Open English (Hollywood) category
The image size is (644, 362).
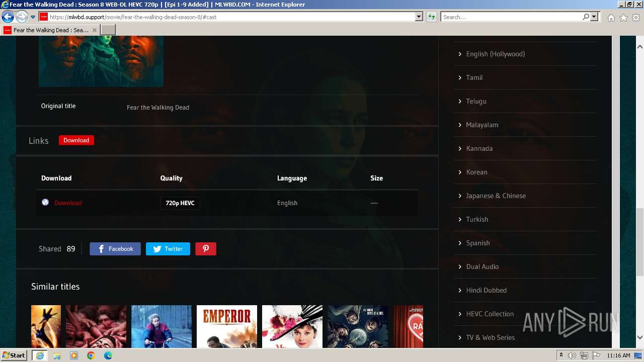tap(495, 54)
